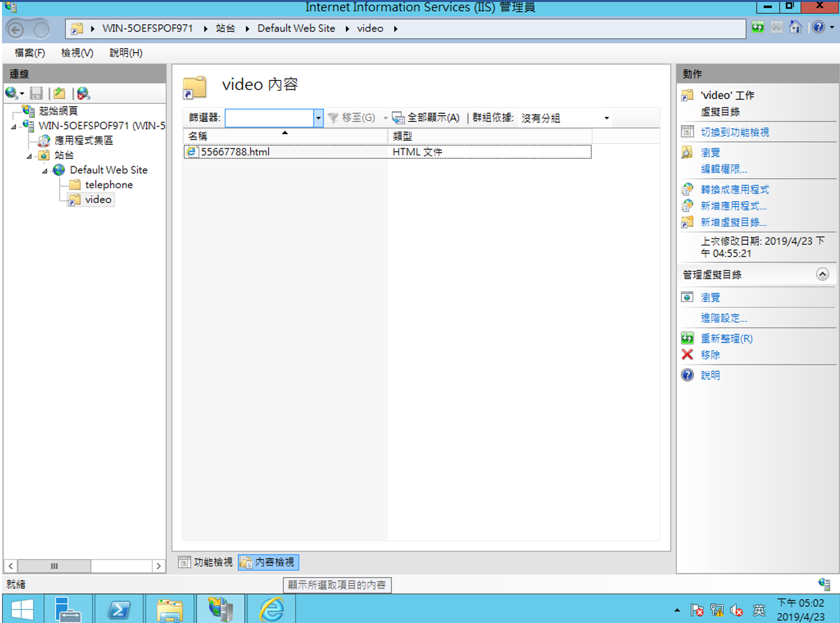
Task: Click 全部顯示(A) button
Action: 426,118
